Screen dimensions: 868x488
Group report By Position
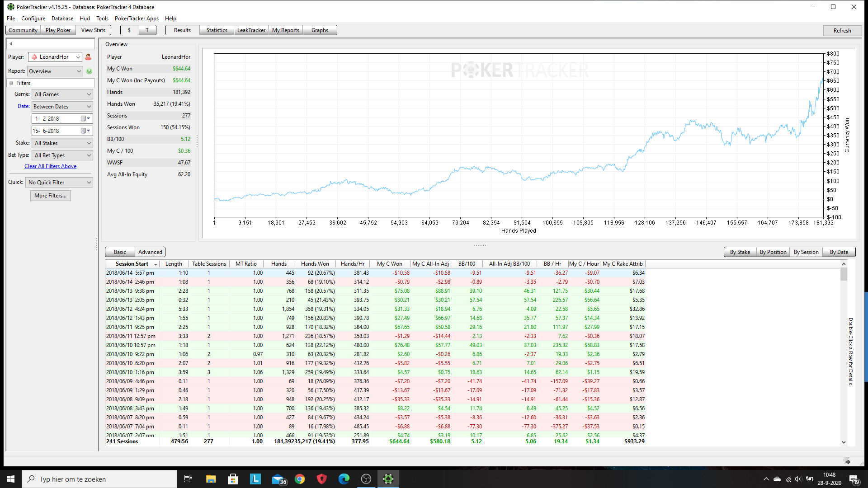[773, 252]
